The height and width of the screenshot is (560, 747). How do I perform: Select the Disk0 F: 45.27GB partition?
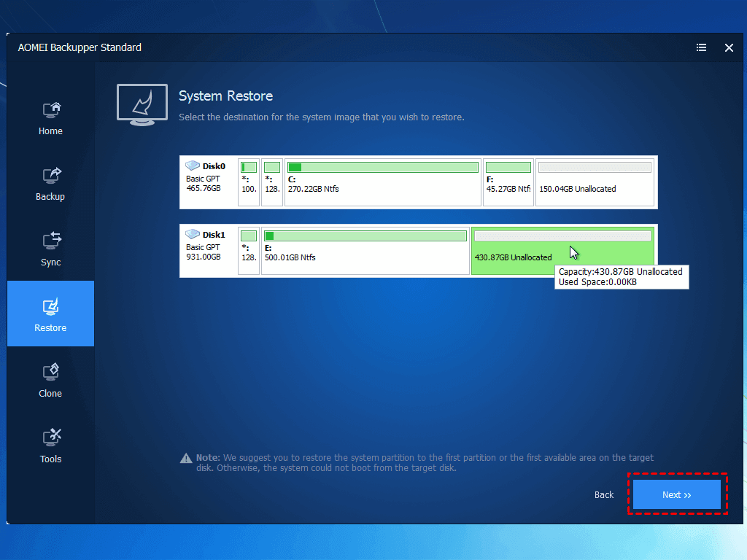(508, 182)
